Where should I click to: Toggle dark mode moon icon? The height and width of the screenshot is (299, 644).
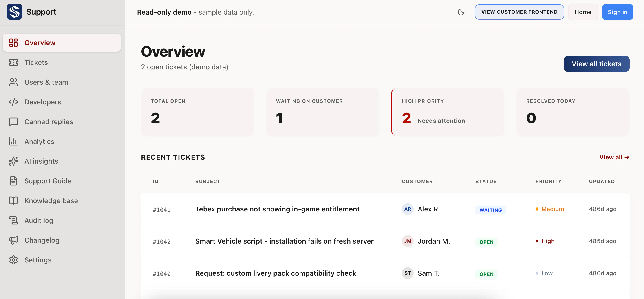click(x=461, y=12)
